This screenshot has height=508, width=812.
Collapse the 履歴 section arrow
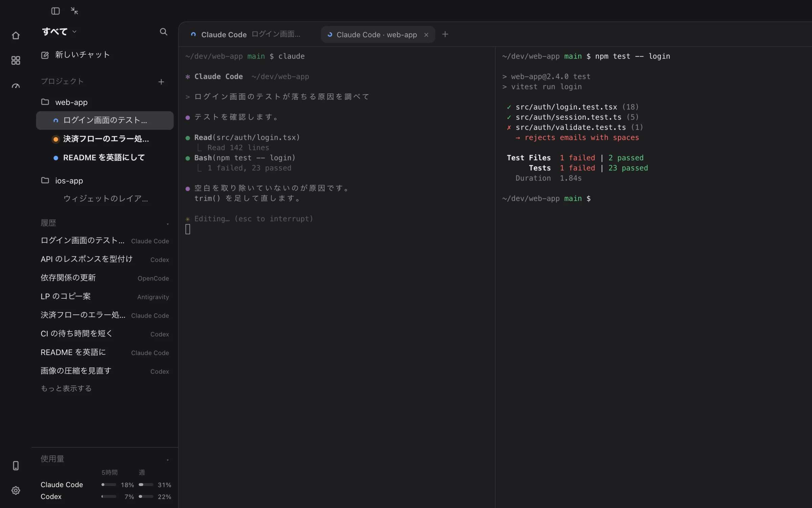pos(167,224)
